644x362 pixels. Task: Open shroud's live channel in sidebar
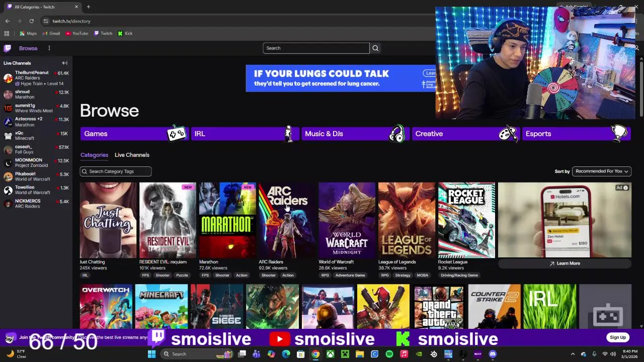click(x=36, y=94)
